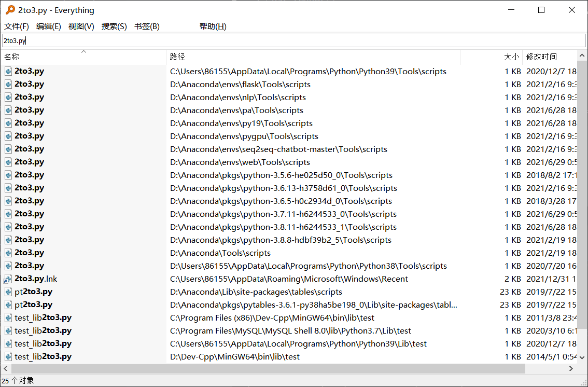Open the 搜索(S) menu
The height and width of the screenshot is (387, 588).
tap(114, 26)
